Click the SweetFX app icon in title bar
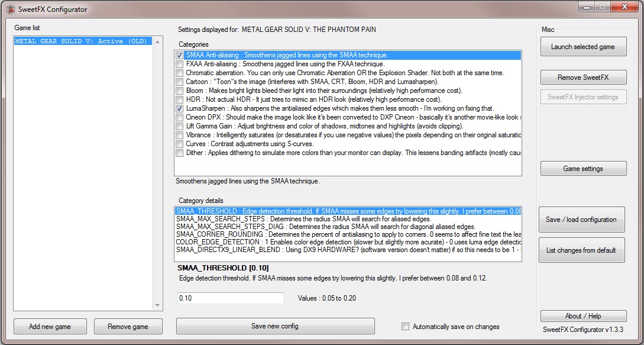644x345 pixels. click(10, 9)
